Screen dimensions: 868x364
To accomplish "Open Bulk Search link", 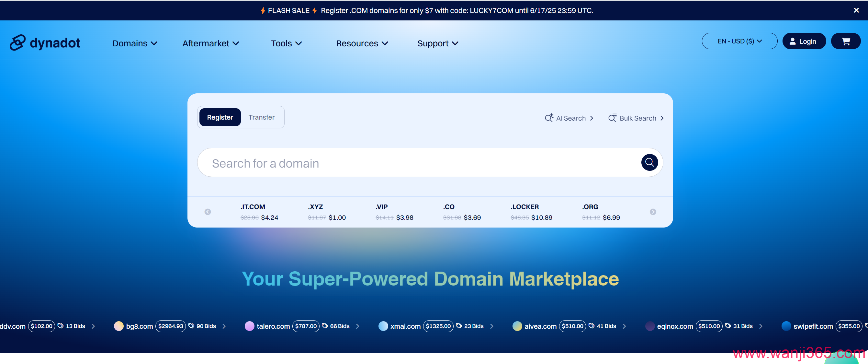I will (636, 118).
